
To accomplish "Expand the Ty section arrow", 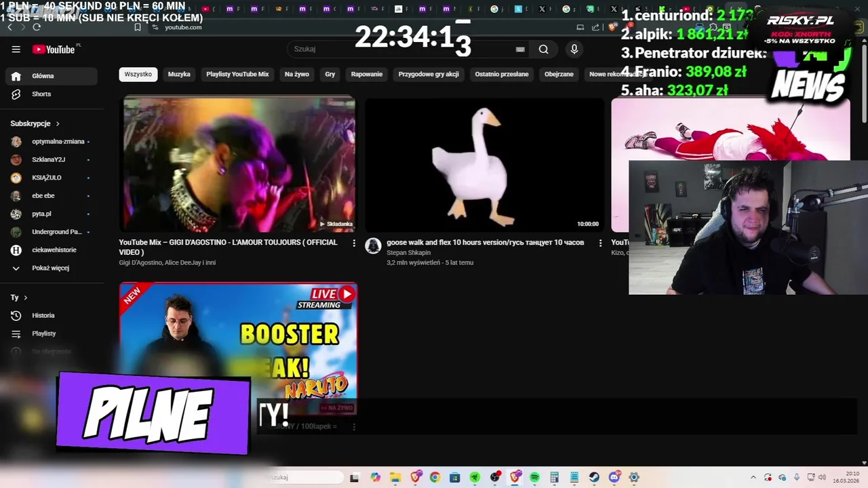I will point(26,298).
